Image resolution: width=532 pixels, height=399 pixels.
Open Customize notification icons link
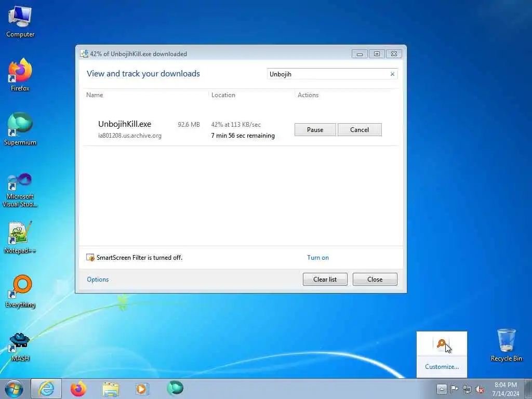[x=442, y=367]
